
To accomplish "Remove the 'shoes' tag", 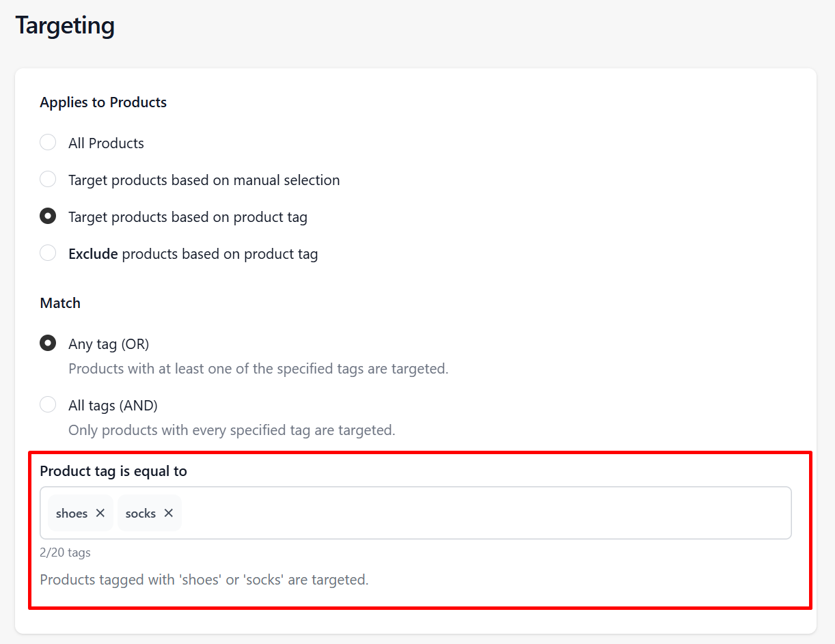I will [x=100, y=513].
